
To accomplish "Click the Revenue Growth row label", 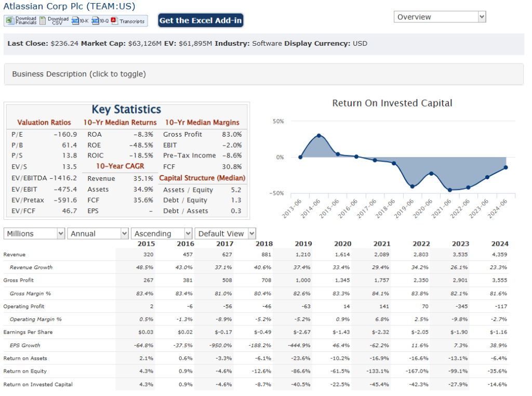I will [31, 268].
